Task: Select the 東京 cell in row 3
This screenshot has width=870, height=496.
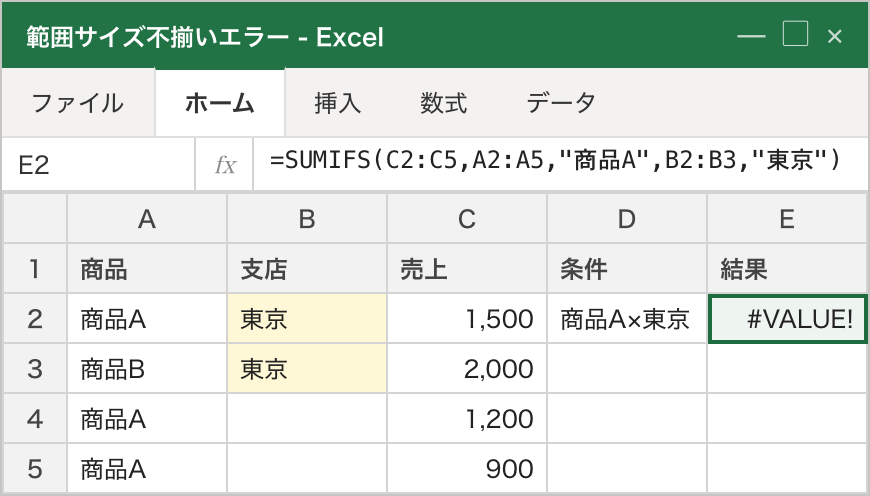Action: click(x=307, y=368)
